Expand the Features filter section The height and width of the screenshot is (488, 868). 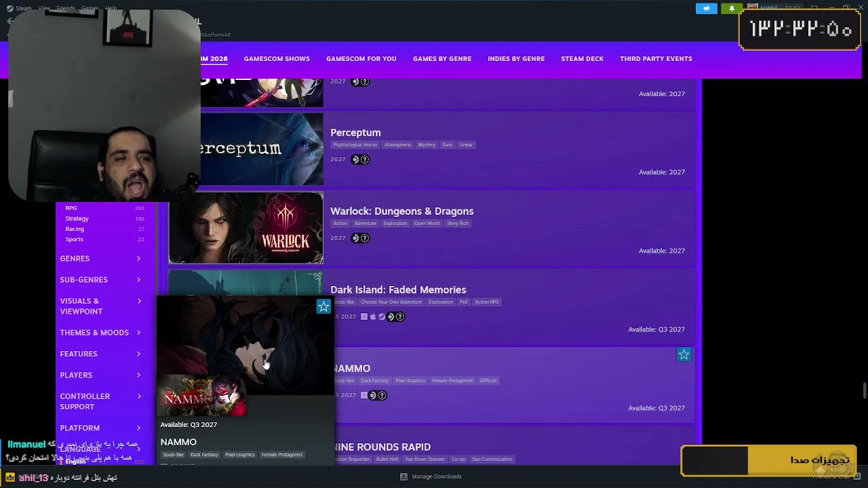[x=101, y=353]
